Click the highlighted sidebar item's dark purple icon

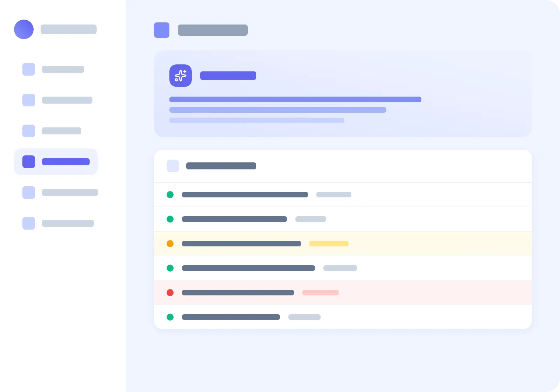pos(29,162)
